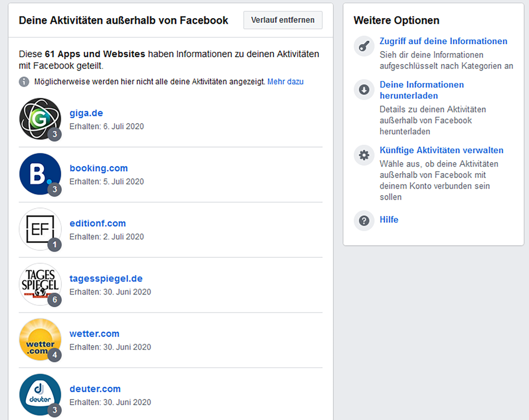Open the tagesspiegel.de activity link
This screenshot has width=529, height=420.
coord(106,279)
